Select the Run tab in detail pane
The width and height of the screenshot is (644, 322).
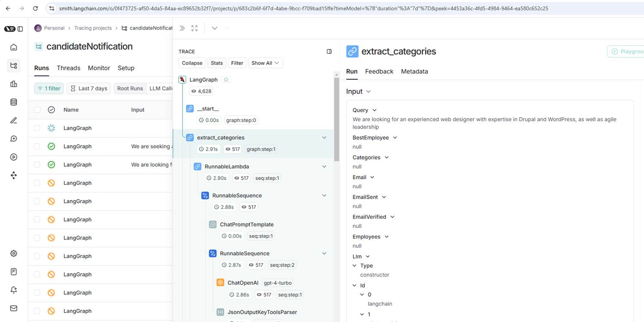pos(352,71)
